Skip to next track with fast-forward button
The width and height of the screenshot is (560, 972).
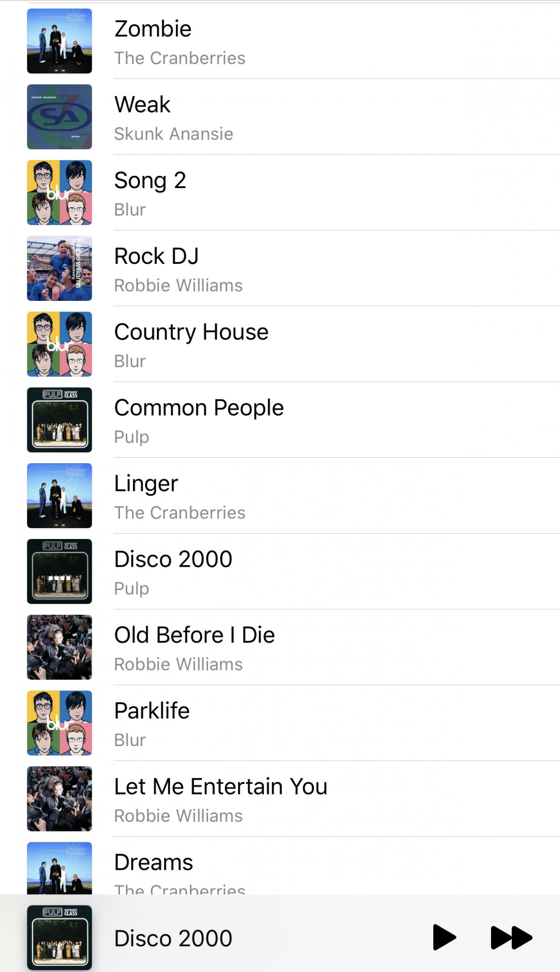(x=511, y=937)
